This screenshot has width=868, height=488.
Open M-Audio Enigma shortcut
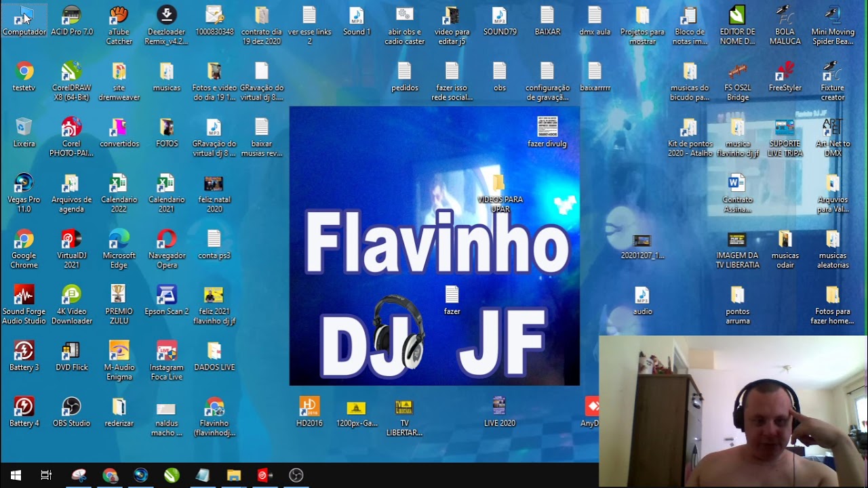pos(119,361)
